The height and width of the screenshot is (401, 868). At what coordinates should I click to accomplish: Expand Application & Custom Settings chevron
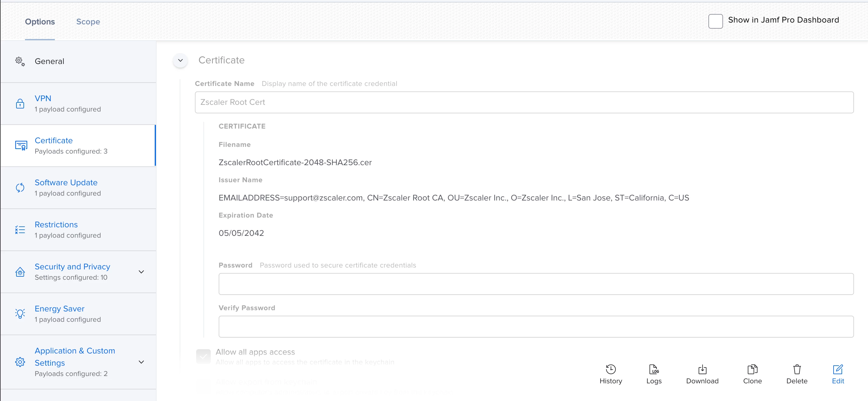click(141, 362)
